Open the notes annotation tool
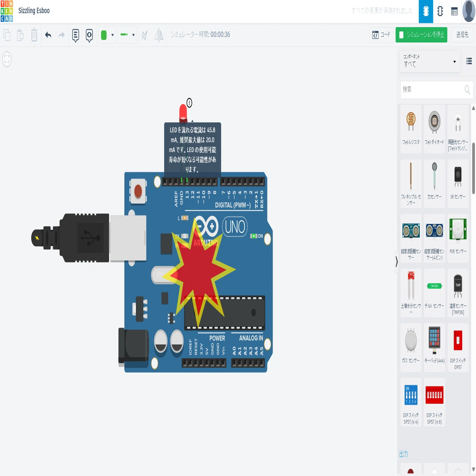476x476 pixels. 75,35
